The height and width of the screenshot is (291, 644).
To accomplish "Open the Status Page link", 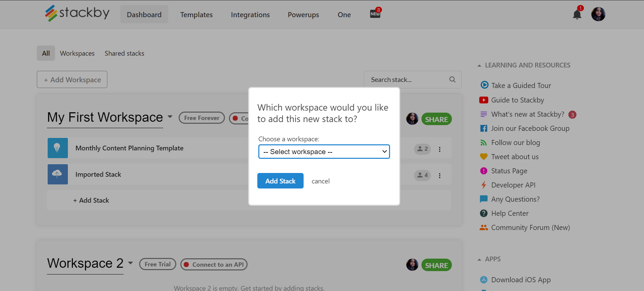I will (x=509, y=171).
